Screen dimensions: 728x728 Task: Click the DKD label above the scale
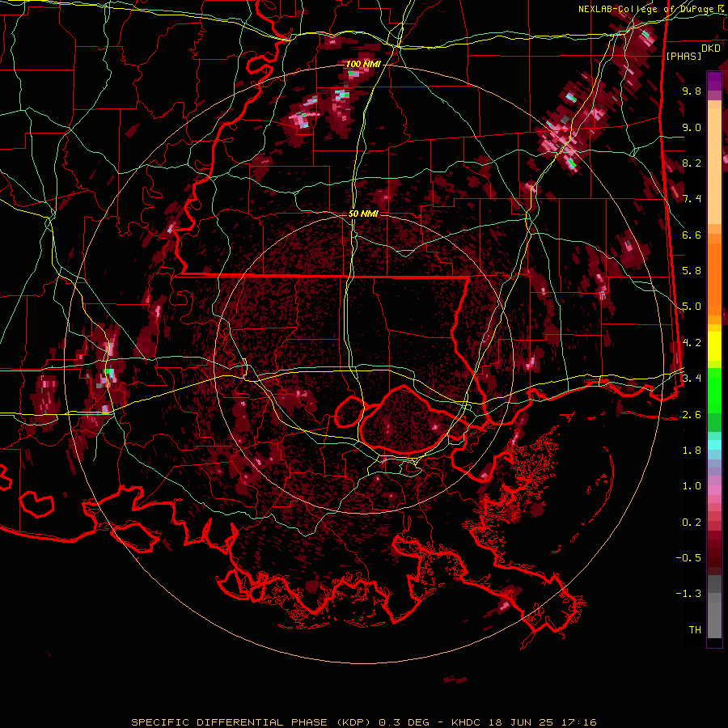(x=711, y=49)
